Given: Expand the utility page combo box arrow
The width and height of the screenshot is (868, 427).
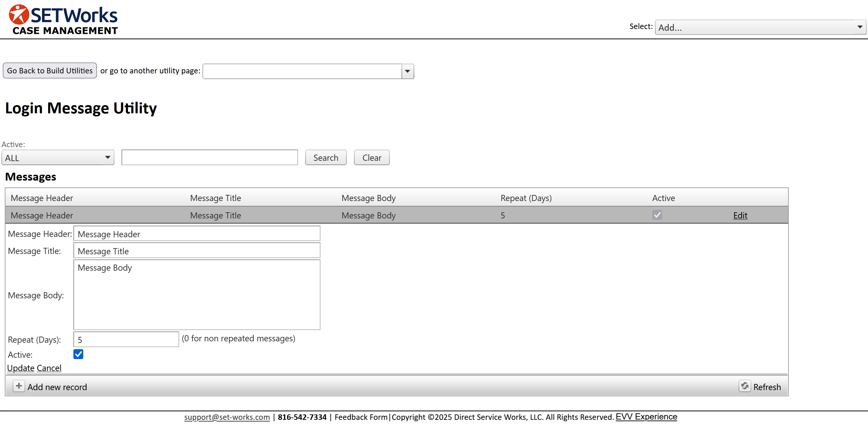Looking at the screenshot, I should click(407, 71).
